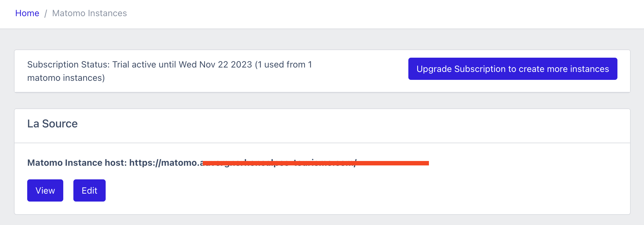644x225 pixels.
Task: Click the Subscription Status label text
Action: coord(68,65)
